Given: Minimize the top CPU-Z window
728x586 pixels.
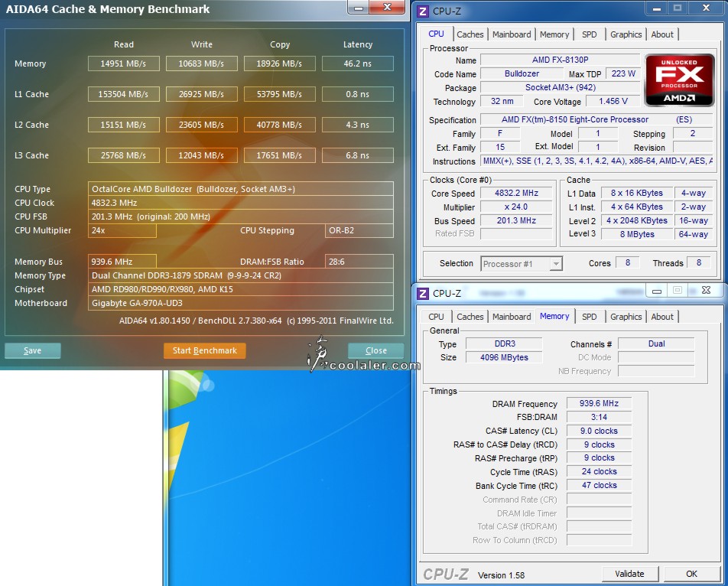Looking at the screenshot, I should point(656,8).
